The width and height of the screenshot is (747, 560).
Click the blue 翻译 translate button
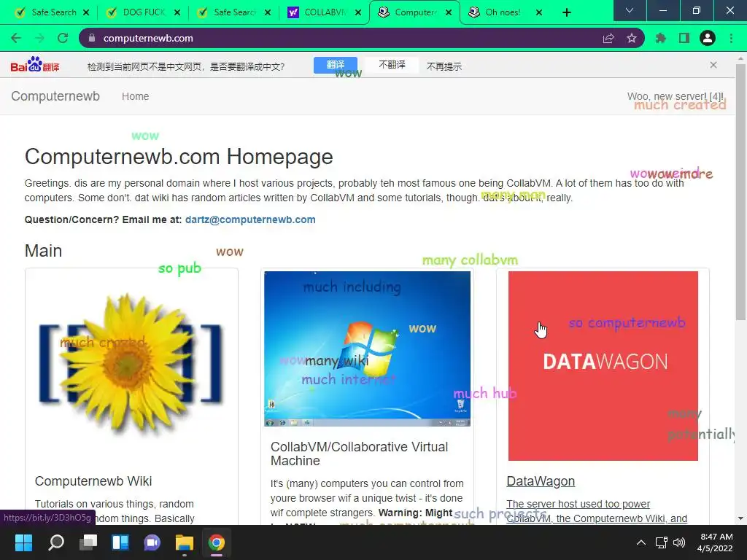click(x=336, y=65)
